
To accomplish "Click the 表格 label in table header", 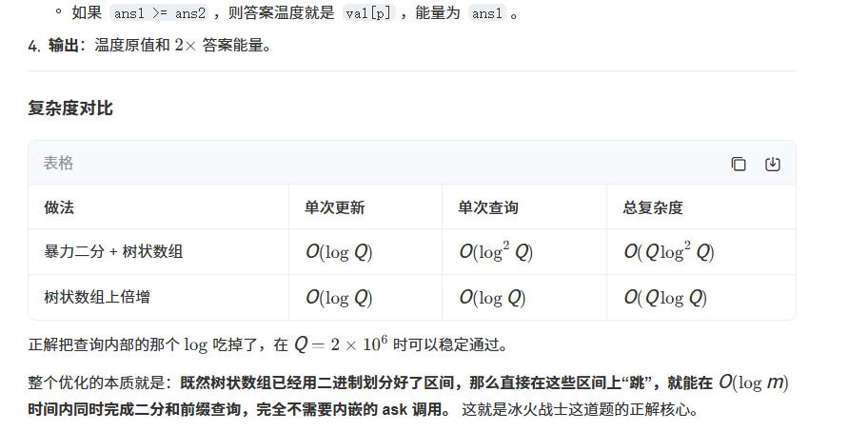I will pyautogui.click(x=58, y=163).
